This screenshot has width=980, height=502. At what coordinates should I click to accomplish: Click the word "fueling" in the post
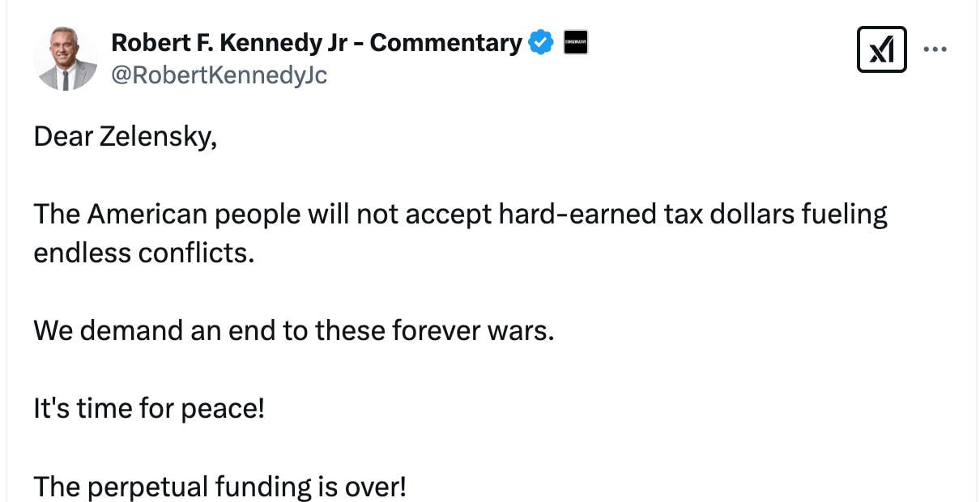844,215
